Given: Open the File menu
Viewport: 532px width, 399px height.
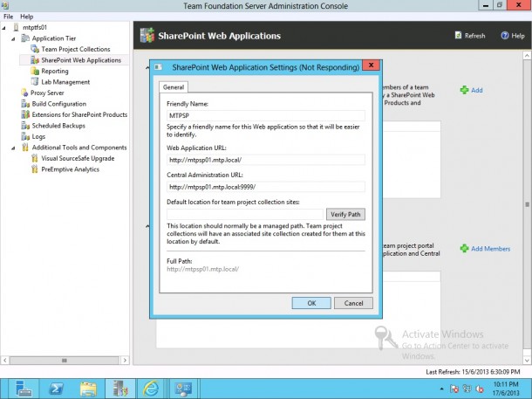Looking at the screenshot, I should (x=8, y=17).
